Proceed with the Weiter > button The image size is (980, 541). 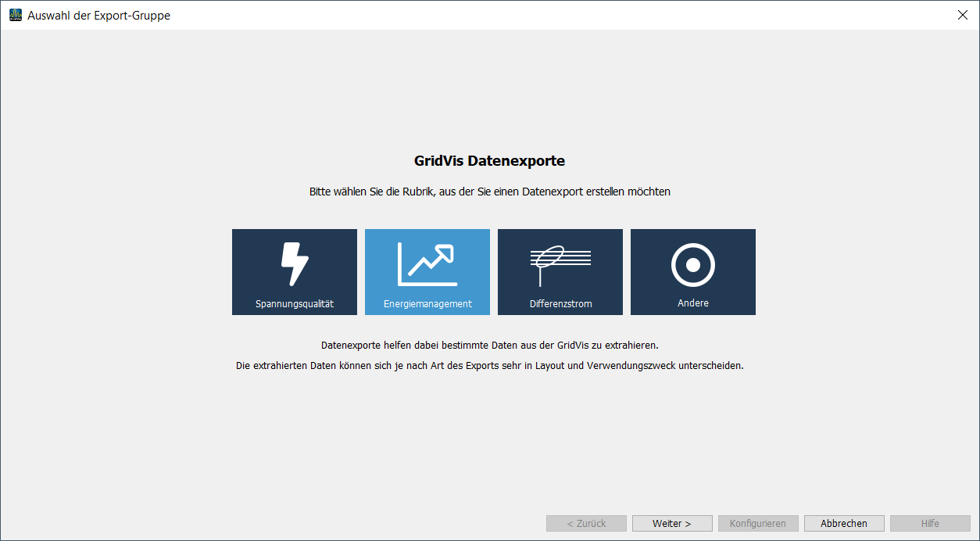672,524
